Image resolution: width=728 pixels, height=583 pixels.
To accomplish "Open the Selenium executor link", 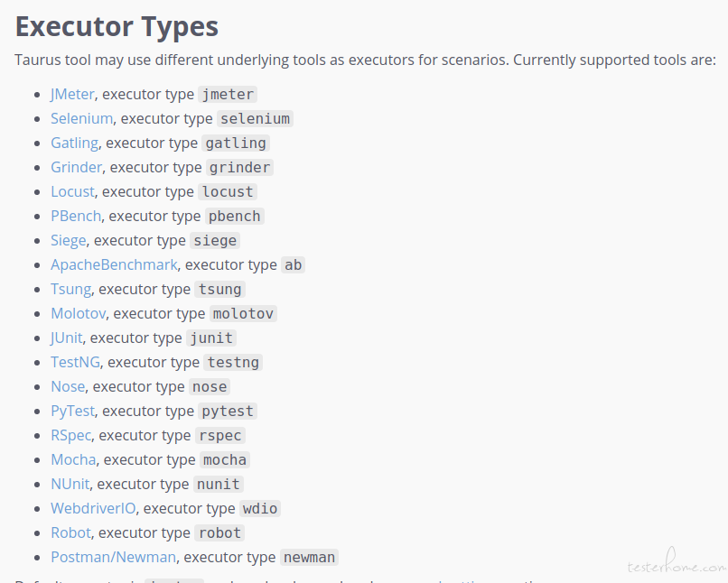I will tap(81, 119).
